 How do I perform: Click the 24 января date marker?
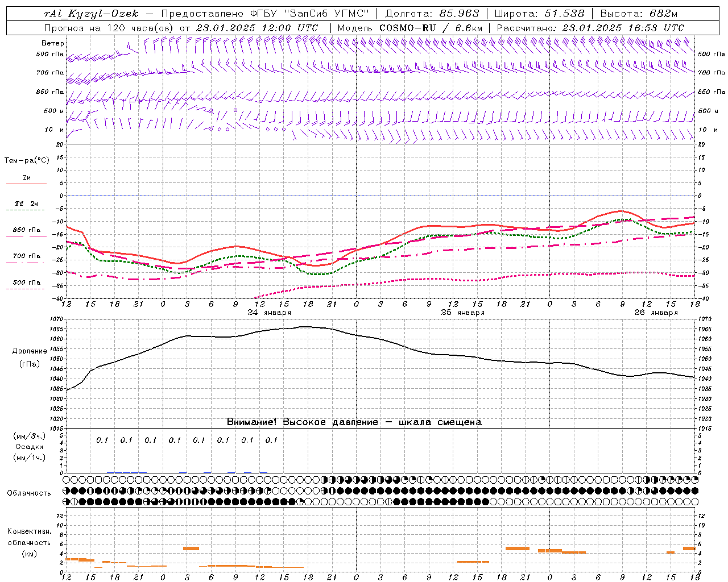click(x=269, y=313)
